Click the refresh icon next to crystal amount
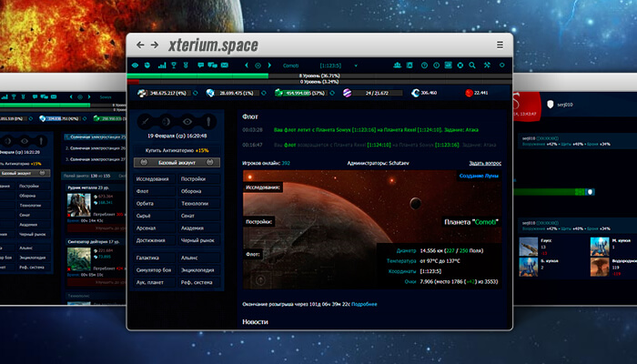This screenshot has height=364, width=637. [264, 93]
